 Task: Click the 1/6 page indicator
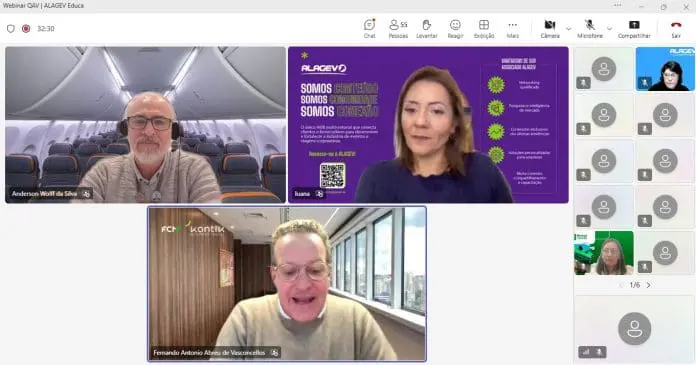pyautogui.click(x=635, y=285)
